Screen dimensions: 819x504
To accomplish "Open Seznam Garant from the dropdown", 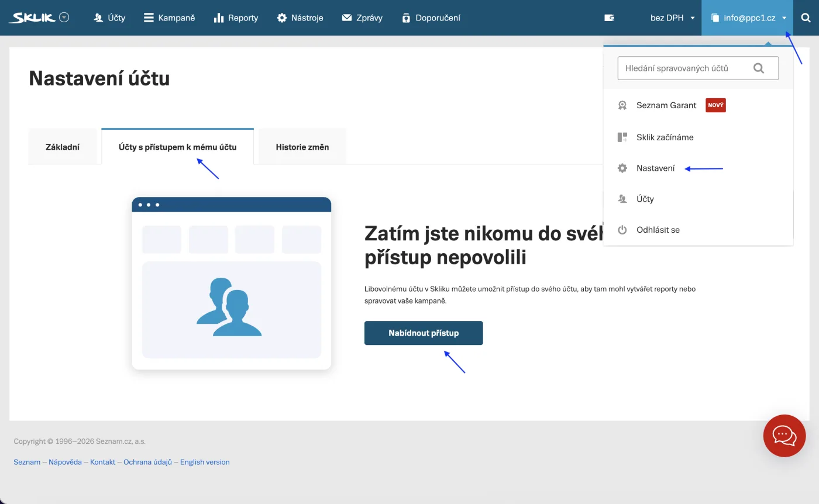I will click(666, 105).
